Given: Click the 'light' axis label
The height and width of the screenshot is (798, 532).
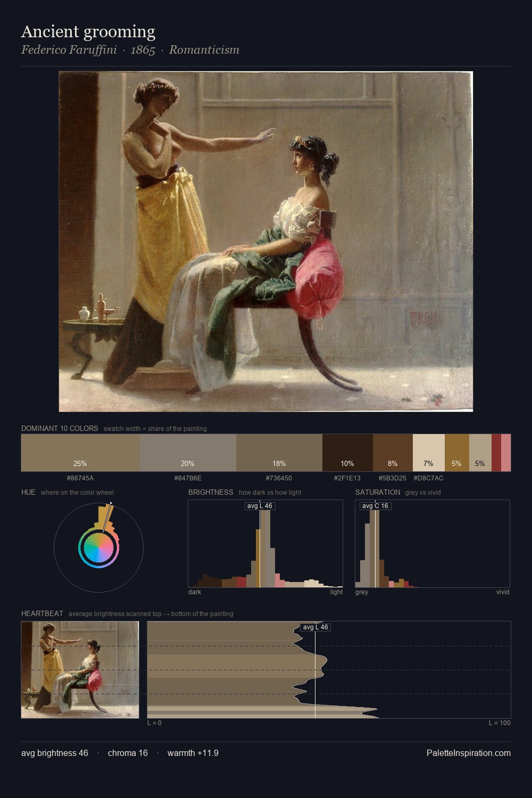Looking at the screenshot, I should [337, 592].
